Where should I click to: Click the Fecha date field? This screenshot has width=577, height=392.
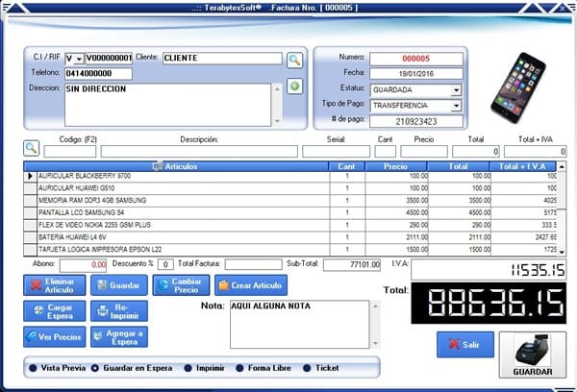click(x=416, y=74)
